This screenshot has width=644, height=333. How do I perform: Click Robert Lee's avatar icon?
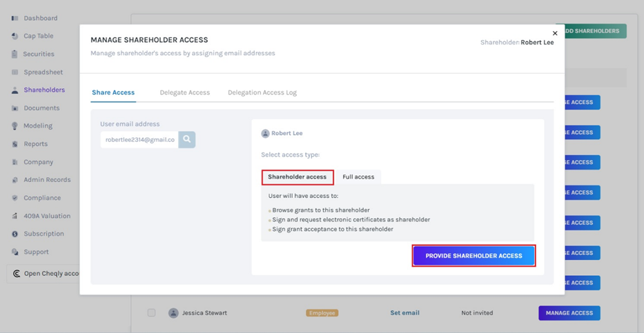[265, 133]
